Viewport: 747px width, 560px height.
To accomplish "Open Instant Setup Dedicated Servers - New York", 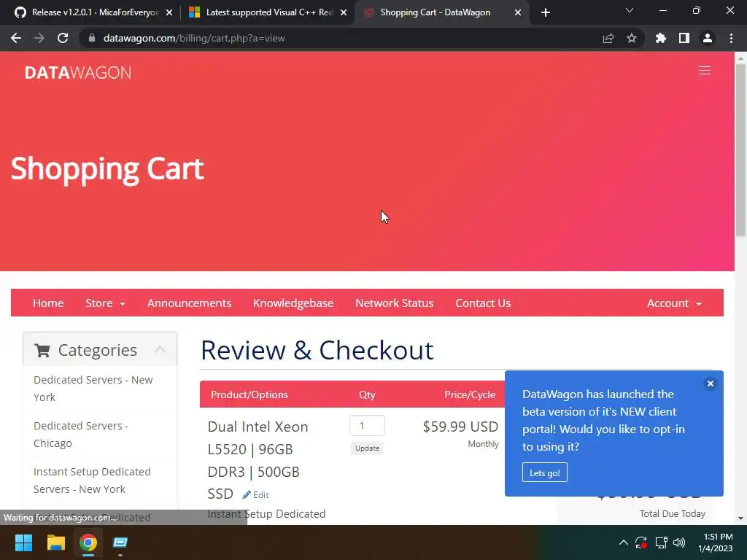I will [x=92, y=481].
